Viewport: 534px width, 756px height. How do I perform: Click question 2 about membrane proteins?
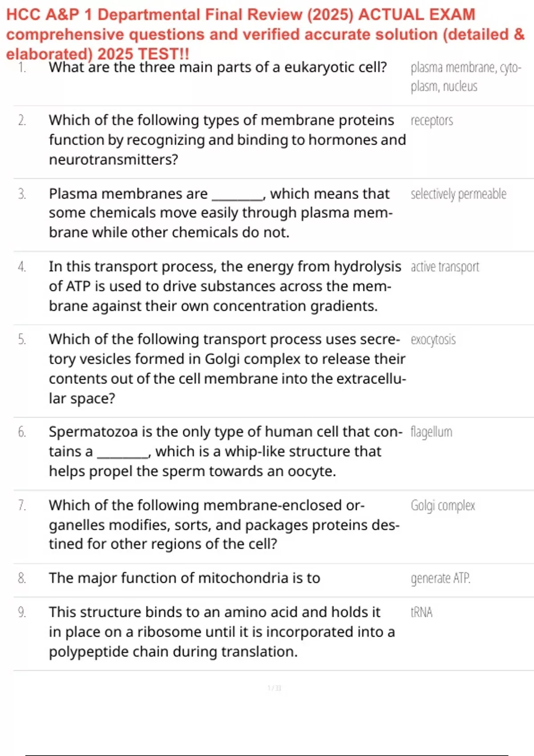(x=227, y=140)
